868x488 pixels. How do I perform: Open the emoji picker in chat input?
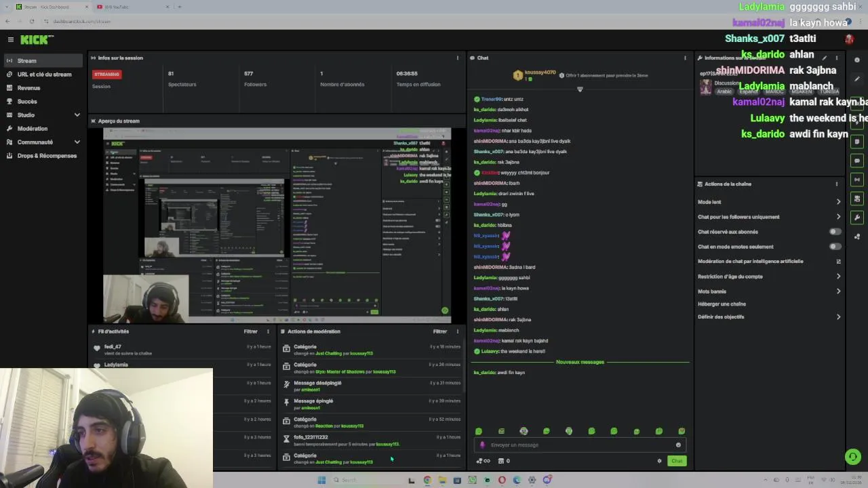pos(678,445)
